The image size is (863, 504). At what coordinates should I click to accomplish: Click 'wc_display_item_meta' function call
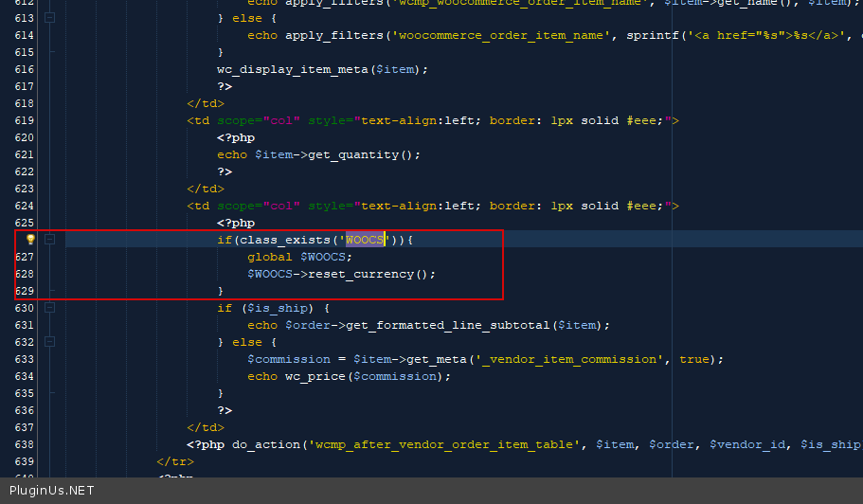coord(293,69)
